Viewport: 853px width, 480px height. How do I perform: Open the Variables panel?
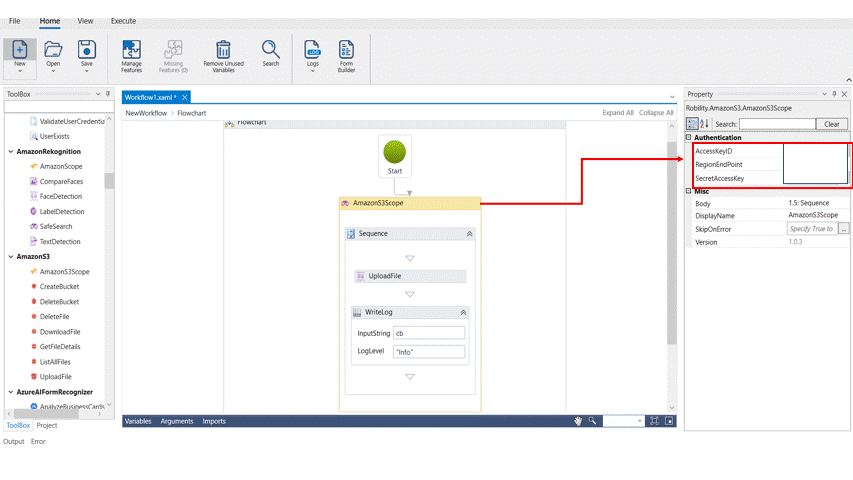(138, 421)
